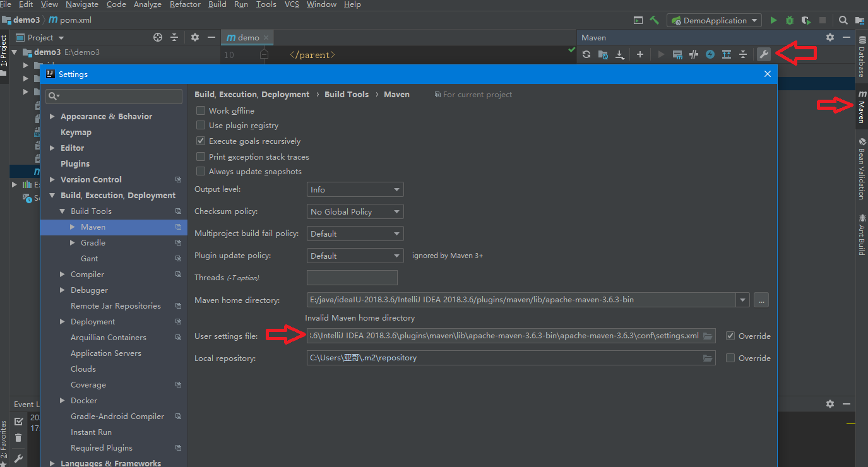Open Multiproject build fail policy dropdown
Screen dimensions: 868x467
355,233
